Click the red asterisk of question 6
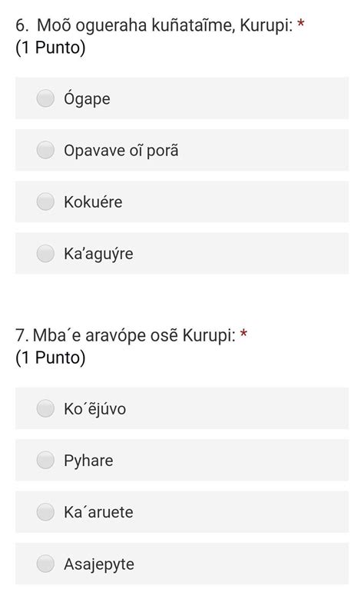 tap(301, 24)
